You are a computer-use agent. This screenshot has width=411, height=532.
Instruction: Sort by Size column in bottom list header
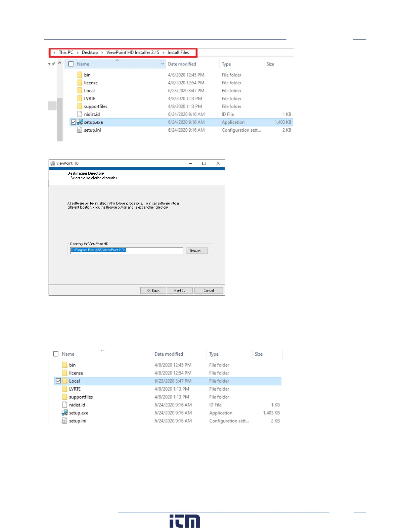259,354
